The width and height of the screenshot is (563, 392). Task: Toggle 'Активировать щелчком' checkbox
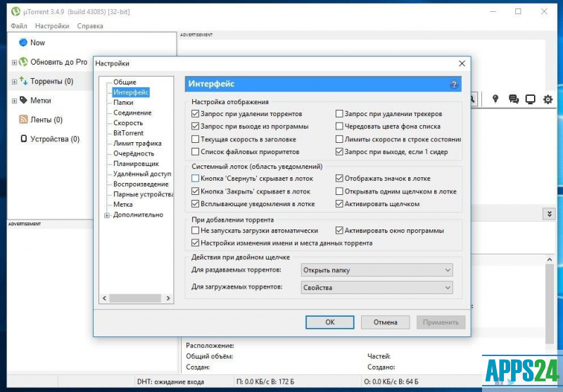(x=339, y=204)
